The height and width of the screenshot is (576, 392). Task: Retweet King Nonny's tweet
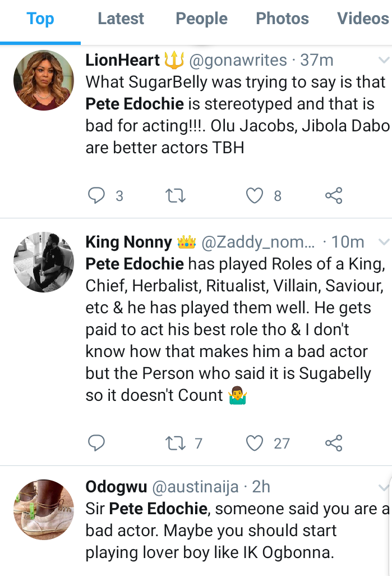tap(176, 443)
